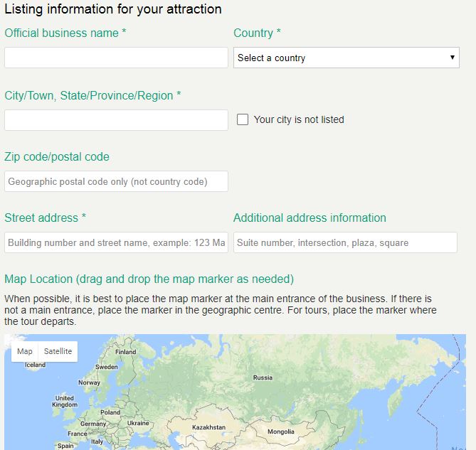Click Poland label on the map
Viewport: 476px width, 450px height.
coord(110,412)
